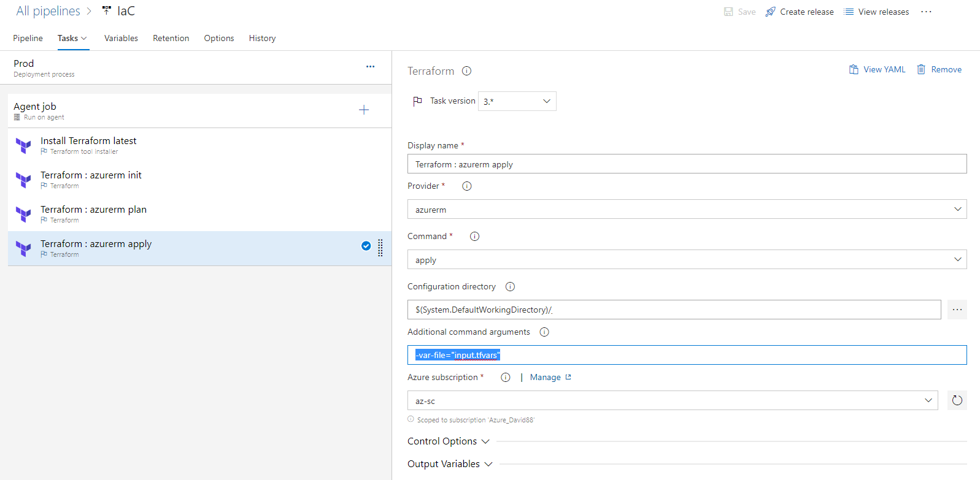The image size is (980, 480).
Task: Switch to the History tab
Action: pos(262,38)
